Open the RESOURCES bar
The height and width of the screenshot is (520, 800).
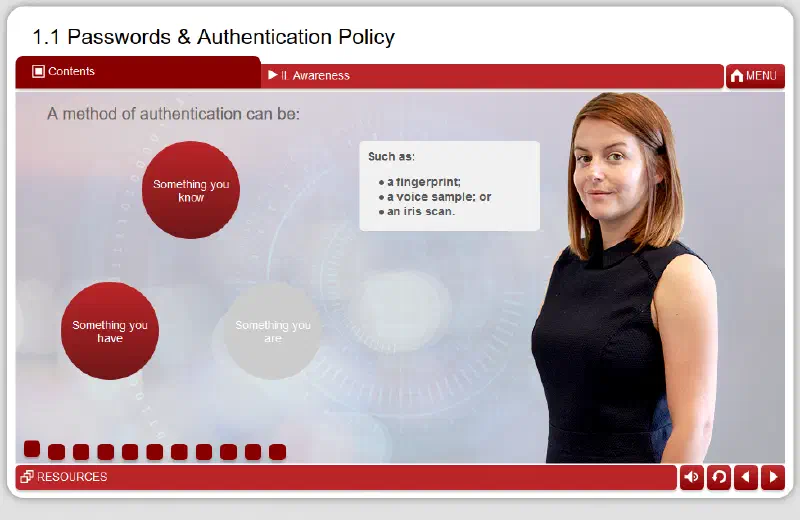[x=346, y=477]
